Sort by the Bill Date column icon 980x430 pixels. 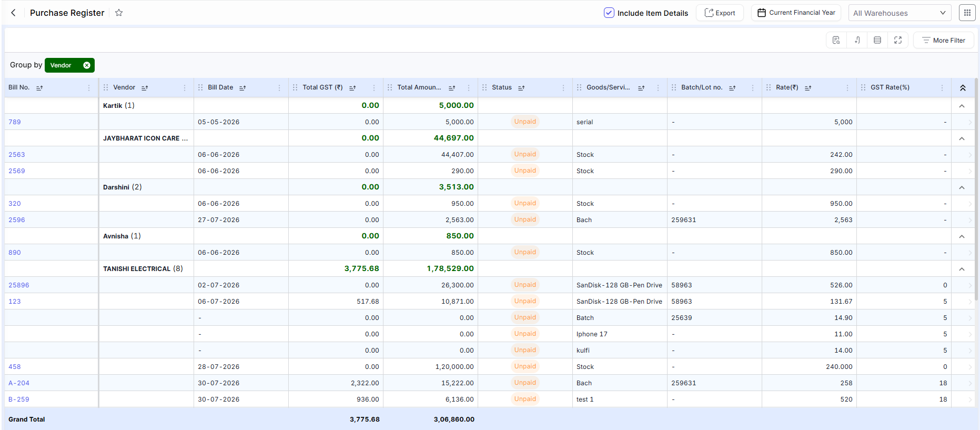click(243, 88)
